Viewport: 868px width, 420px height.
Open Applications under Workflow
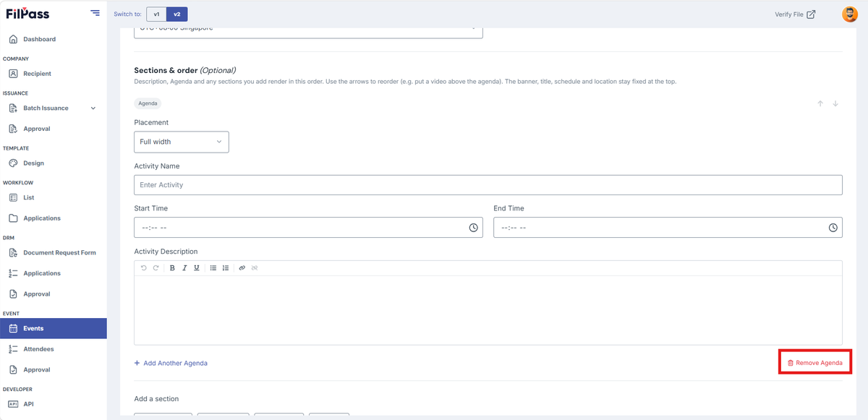42,218
